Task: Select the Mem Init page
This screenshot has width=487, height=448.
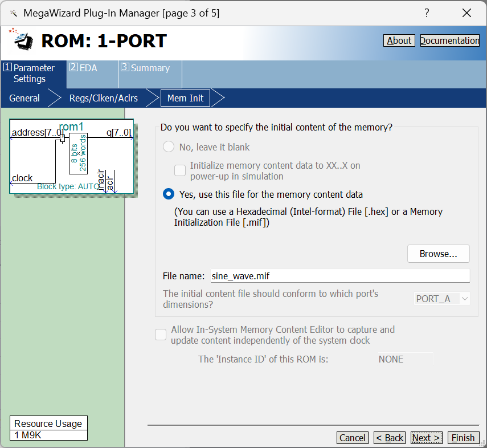Action: pos(186,98)
